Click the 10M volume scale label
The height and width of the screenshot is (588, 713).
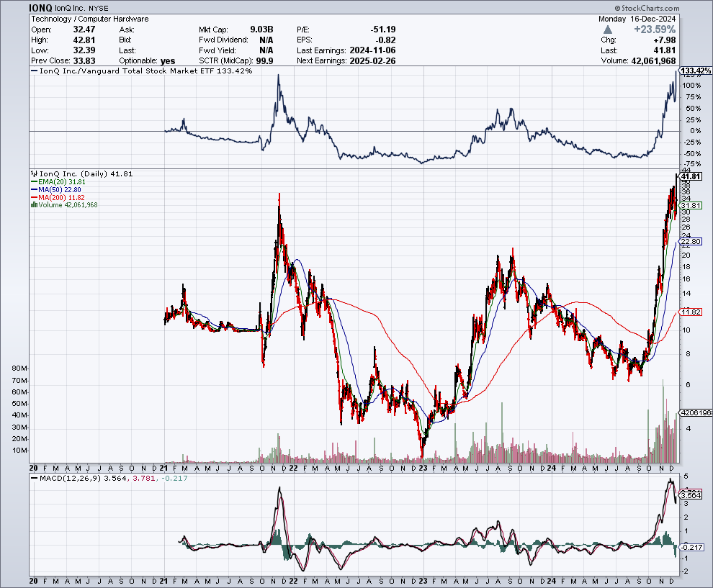click(x=19, y=451)
